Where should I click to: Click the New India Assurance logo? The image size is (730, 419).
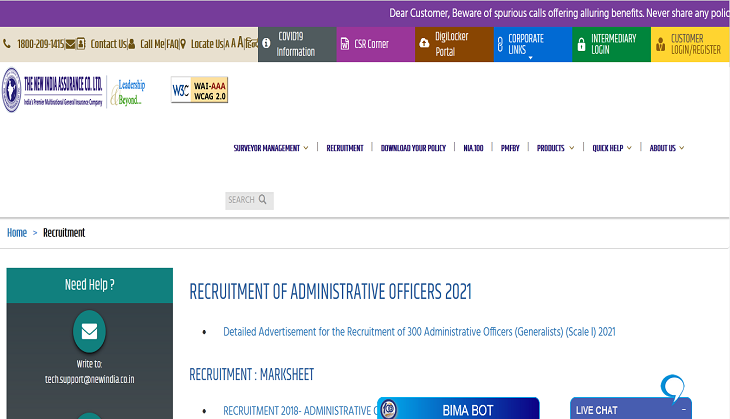(x=52, y=90)
